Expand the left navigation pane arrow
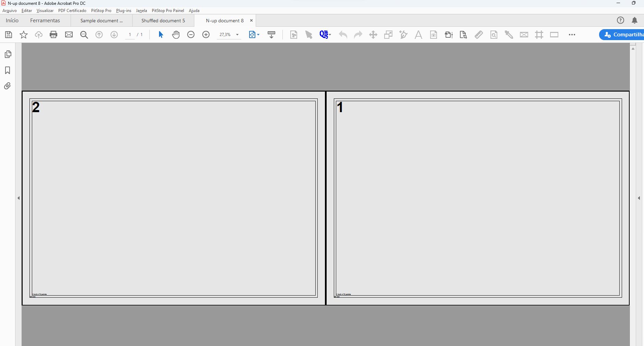 (x=19, y=198)
